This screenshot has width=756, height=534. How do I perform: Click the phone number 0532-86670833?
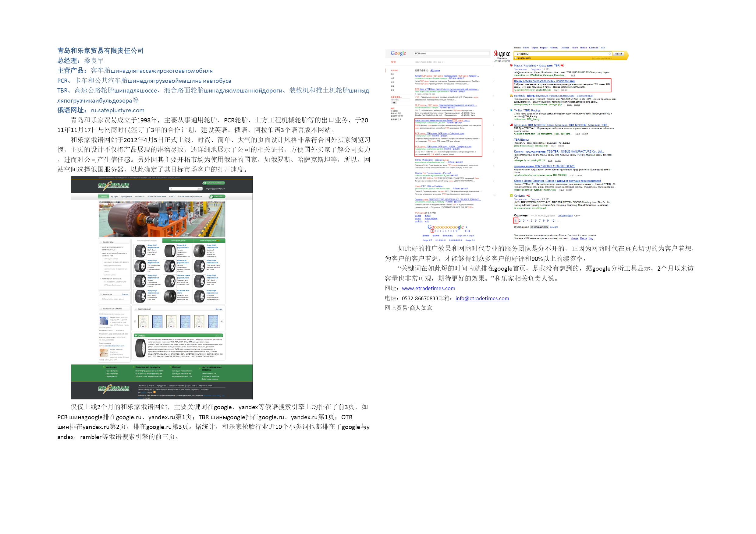click(420, 298)
